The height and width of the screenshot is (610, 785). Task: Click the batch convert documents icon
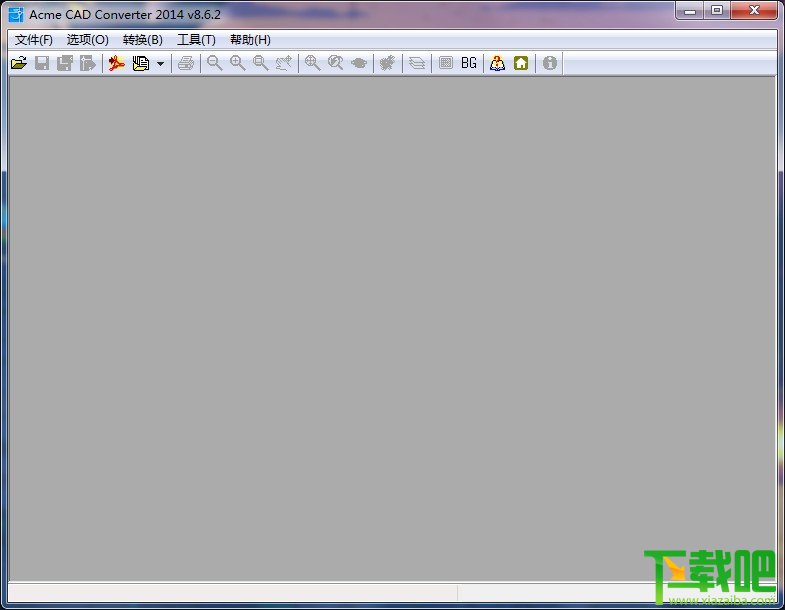[x=141, y=63]
